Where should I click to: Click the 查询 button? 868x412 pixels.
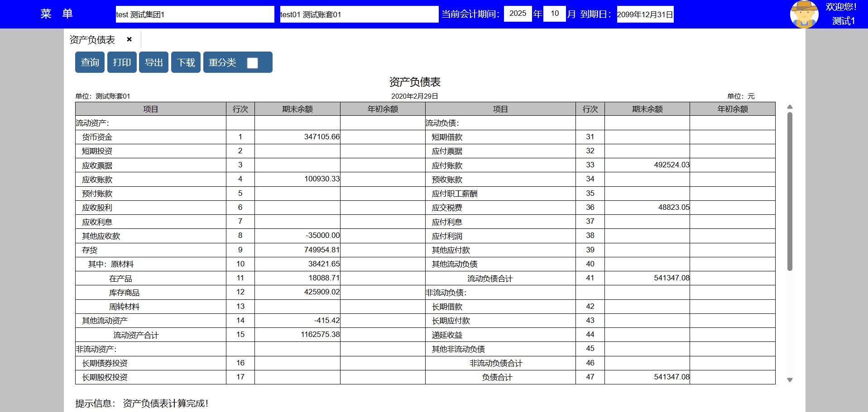[x=90, y=62]
